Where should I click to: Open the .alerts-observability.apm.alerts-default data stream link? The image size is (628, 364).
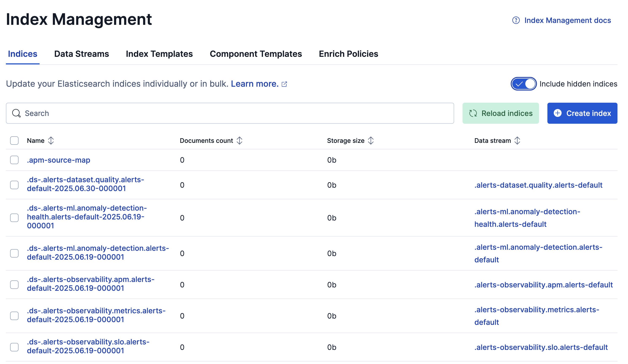[543, 285]
